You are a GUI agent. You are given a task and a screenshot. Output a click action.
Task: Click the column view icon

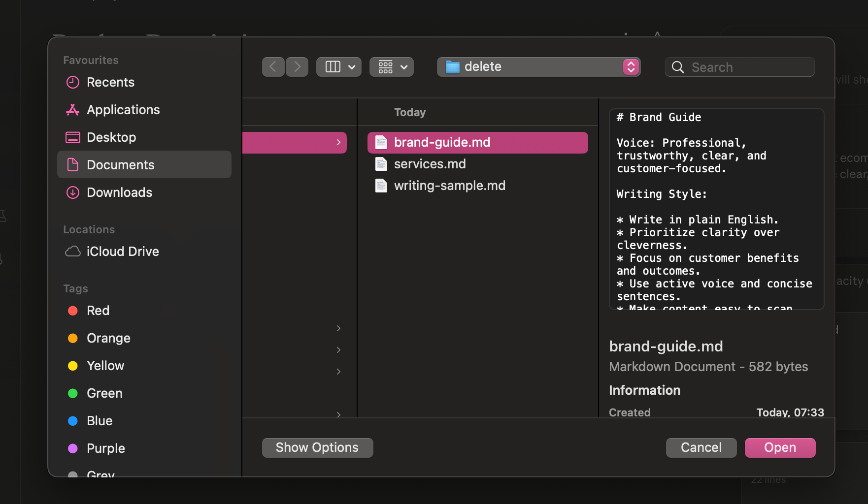333,67
